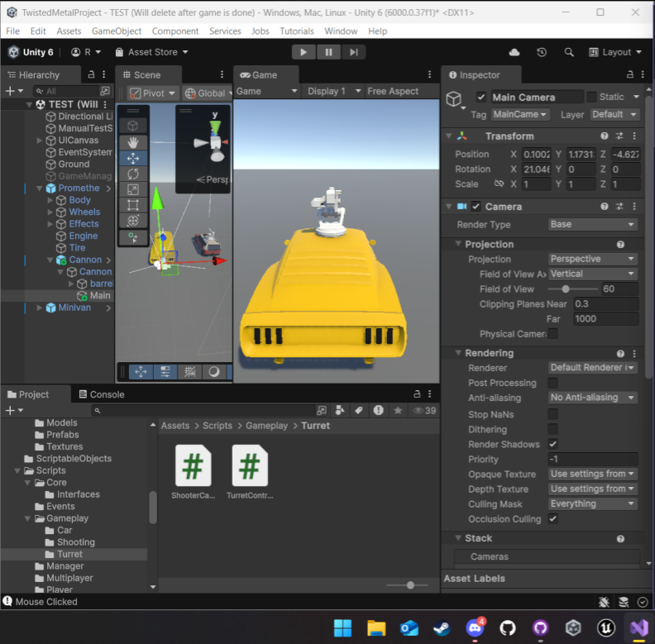Select the Transform tool in Scene toolbar

[133, 221]
